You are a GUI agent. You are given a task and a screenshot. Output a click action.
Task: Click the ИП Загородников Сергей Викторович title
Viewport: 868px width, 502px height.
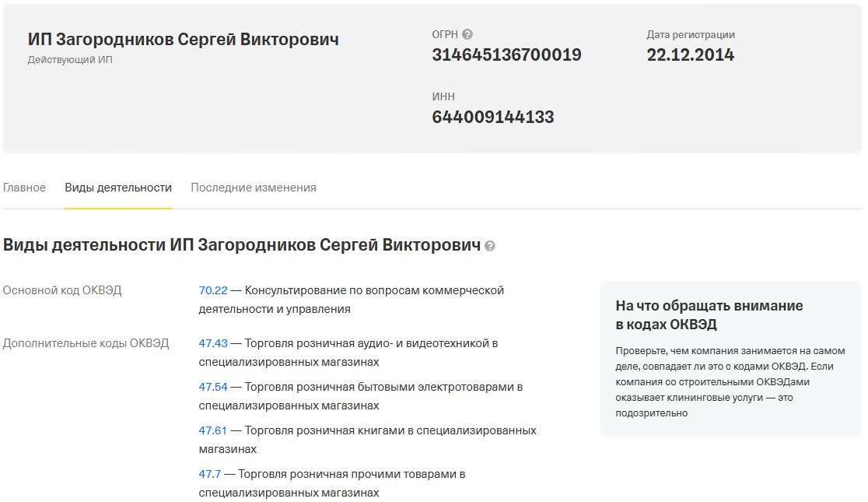pos(184,40)
